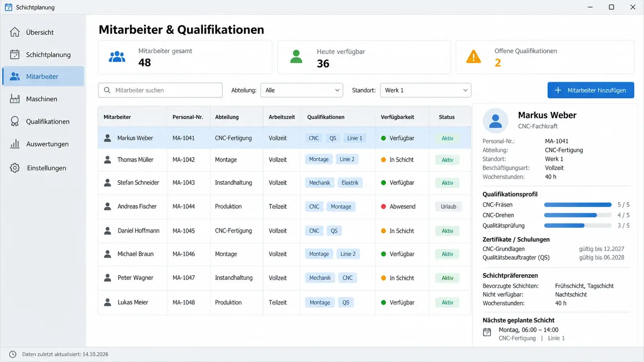The width and height of the screenshot is (644, 362).
Task: Click the Schichtplanung calendar icon in sidebar
Action: pyautogui.click(x=15, y=54)
